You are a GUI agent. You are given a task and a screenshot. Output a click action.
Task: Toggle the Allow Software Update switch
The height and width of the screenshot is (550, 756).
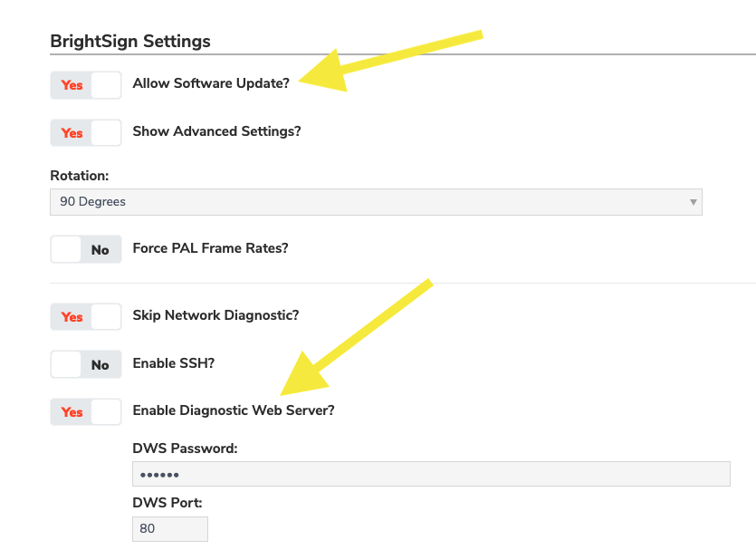pos(86,85)
